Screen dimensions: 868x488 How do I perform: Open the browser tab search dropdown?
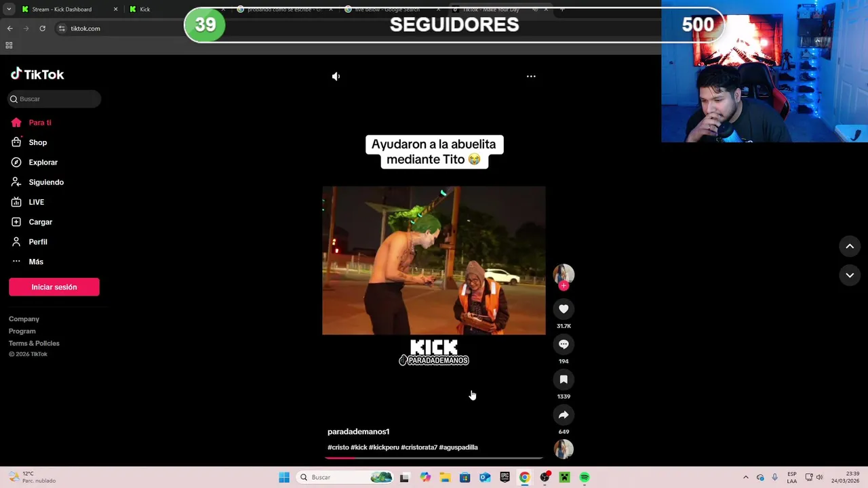(x=9, y=9)
